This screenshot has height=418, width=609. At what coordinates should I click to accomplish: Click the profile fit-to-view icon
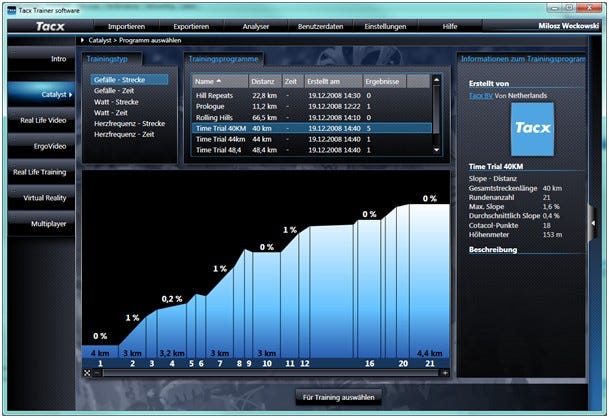click(87, 373)
